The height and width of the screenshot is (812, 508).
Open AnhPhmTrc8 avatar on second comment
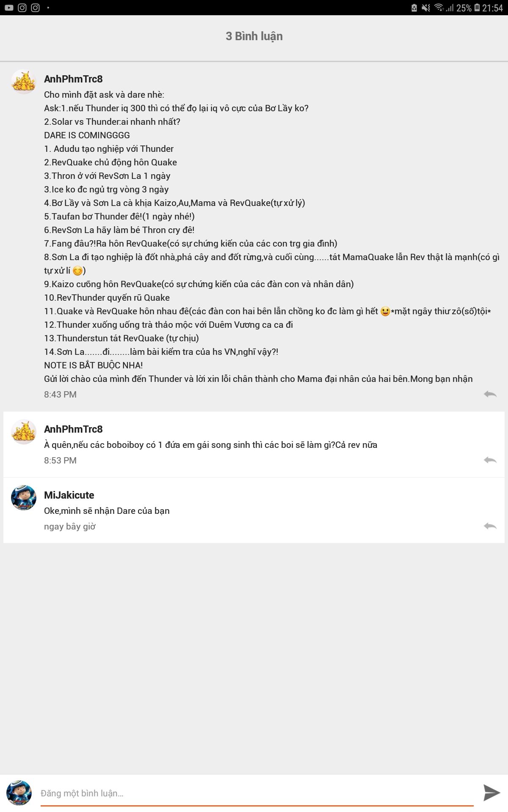24,432
